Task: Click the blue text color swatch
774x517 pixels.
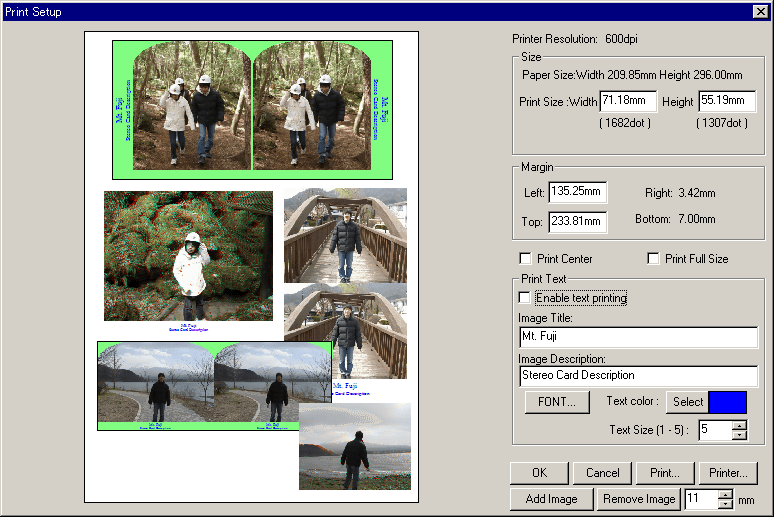Action: [x=727, y=402]
